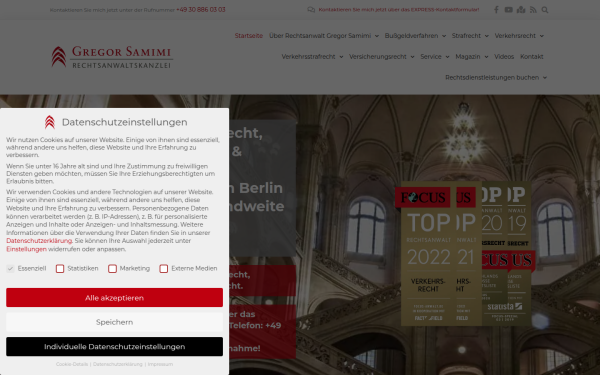Click the red Einstellungen link in text
Screen dimensions: 600x375
pyautogui.click(x=26, y=249)
